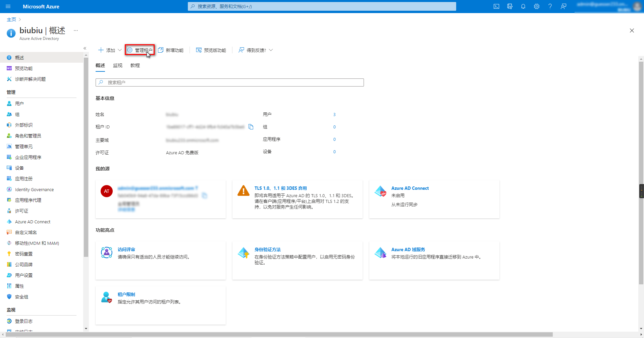Open 属性 in the sidebar
644x338 pixels.
point(42,286)
